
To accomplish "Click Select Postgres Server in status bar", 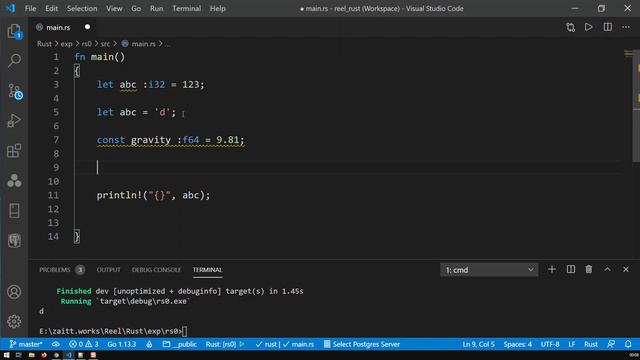I will click(362, 344).
